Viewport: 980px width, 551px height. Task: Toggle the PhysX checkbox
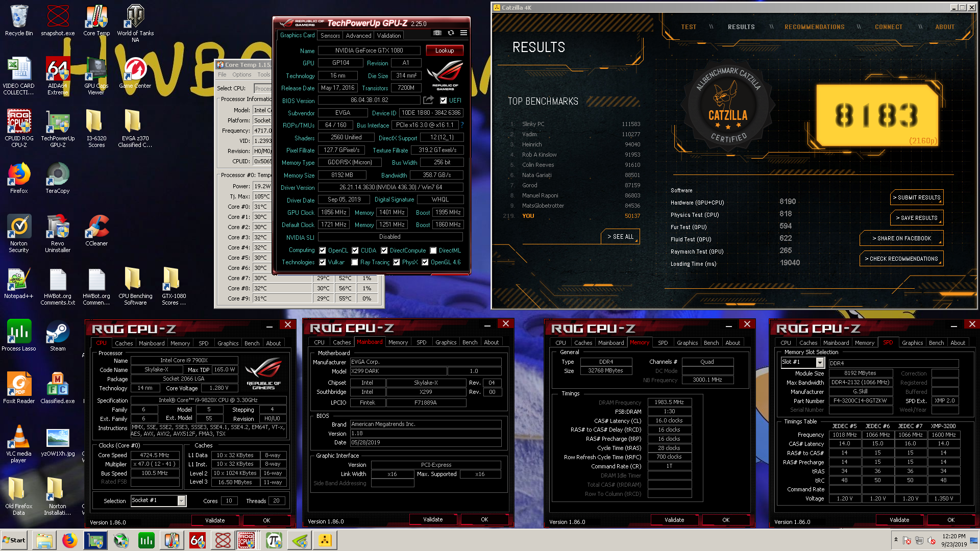[x=397, y=262]
